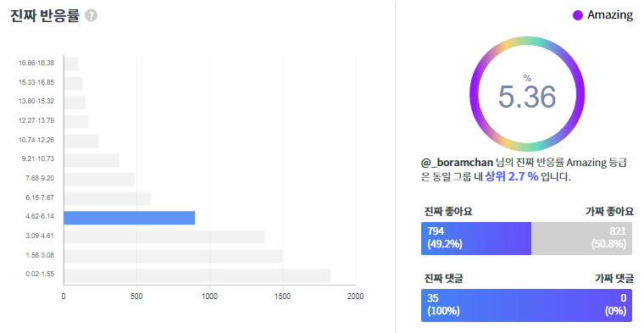This screenshot has height=333, width=644.
Task: Click the 6.15-7.67 histogram bar
Action: [x=108, y=199]
